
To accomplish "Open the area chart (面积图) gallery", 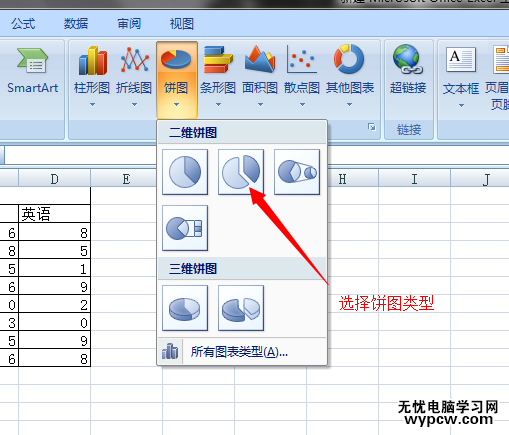I will click(x=260, y=76).
